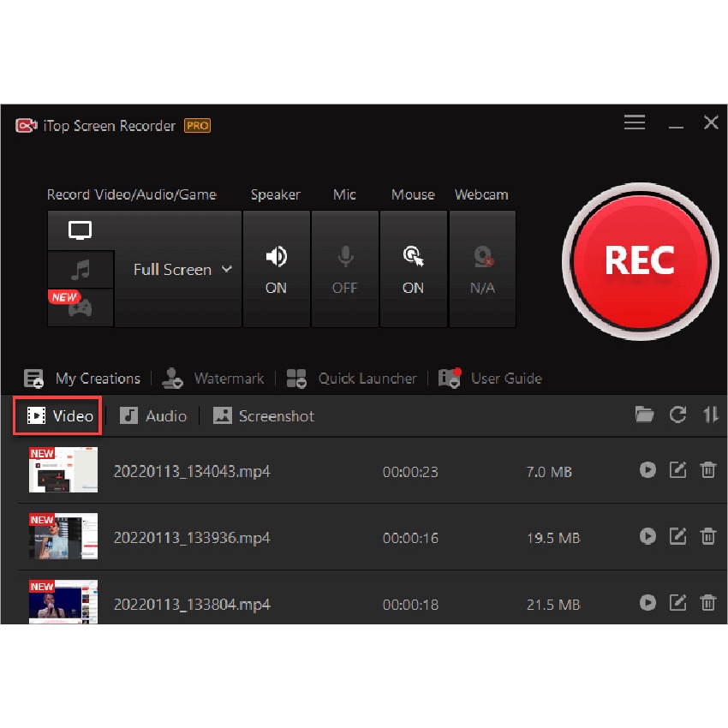Open the Quick Launcher menu
The width and height of the screenshot is (728, 728).
pyautogui.click(x=352, y=379)
